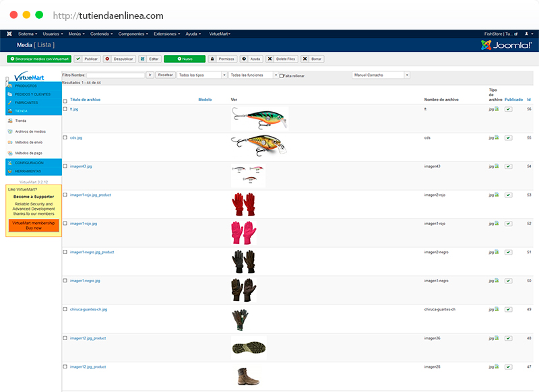
Task: Open the imagen43.jpg file link
Action: (81, 166)
